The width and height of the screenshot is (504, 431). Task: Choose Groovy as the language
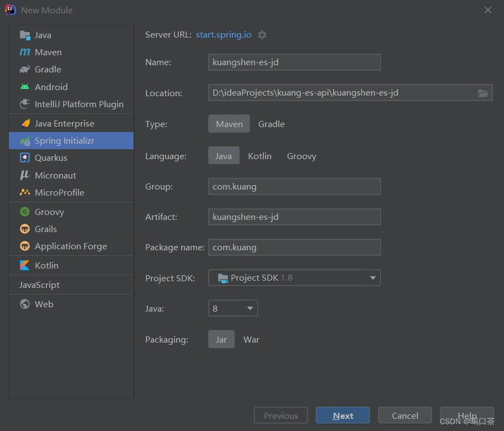point(301,156)
